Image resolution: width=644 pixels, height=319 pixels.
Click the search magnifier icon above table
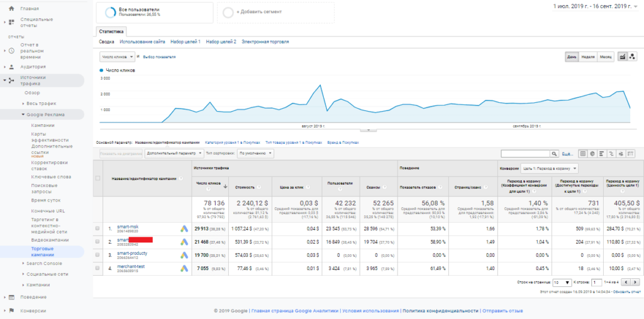554,153
